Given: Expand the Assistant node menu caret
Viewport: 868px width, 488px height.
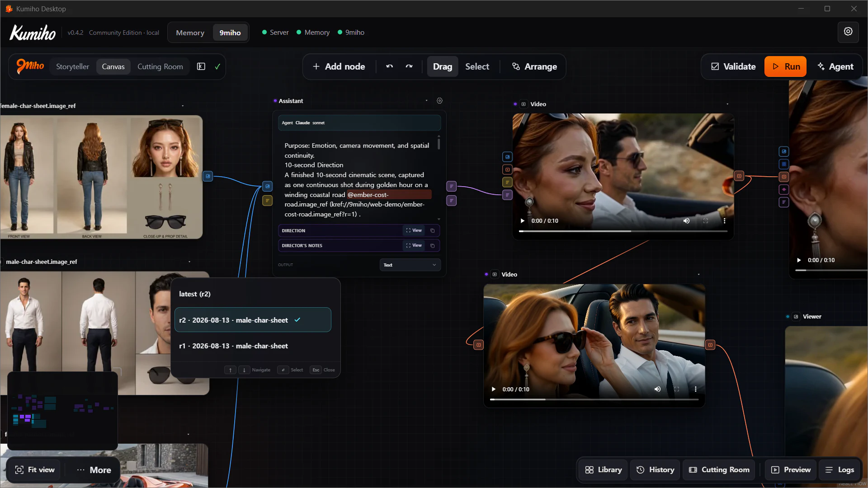Looking at the screenshot, I should pyautogui.click(x=426, y=101).
